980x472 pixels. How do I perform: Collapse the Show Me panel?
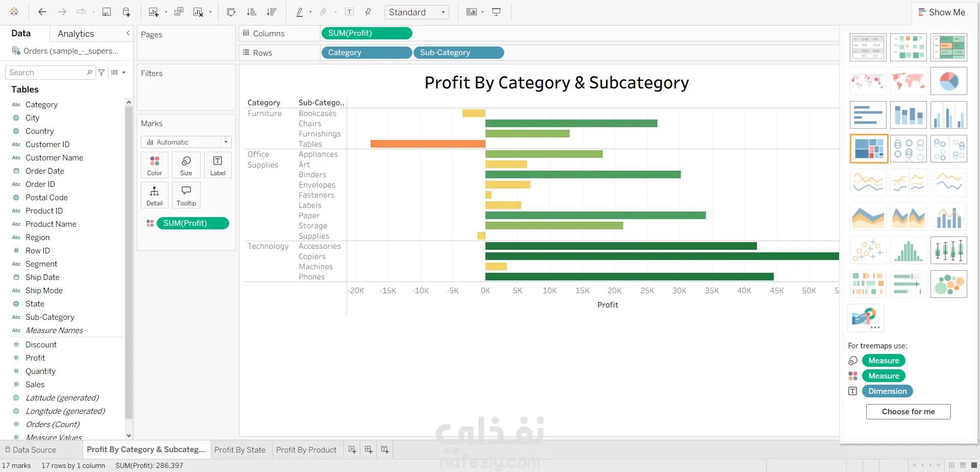(942, 12)
